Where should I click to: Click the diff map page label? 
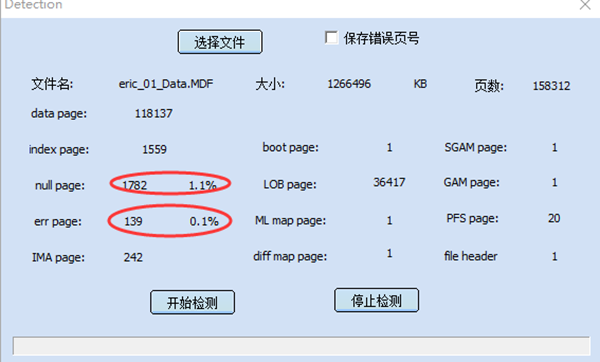click(x=290, y=256)
